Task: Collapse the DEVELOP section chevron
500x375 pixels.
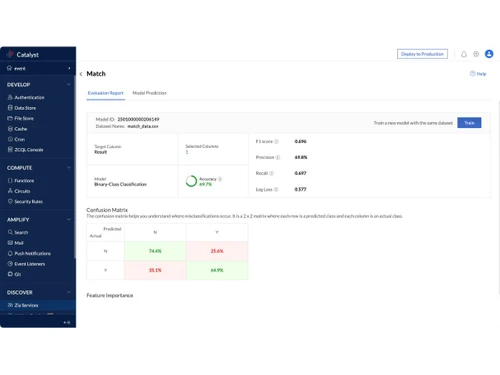Action: coord(69,85)
